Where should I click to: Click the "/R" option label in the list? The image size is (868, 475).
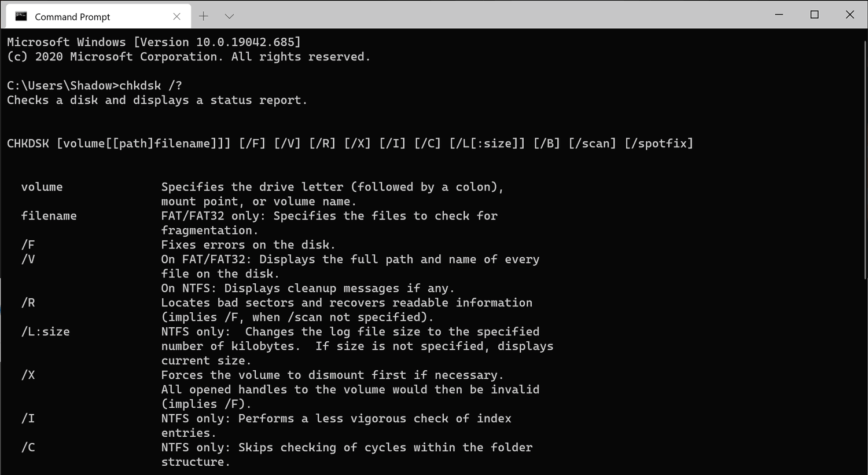pyautogui.click(x=28, y=303)
